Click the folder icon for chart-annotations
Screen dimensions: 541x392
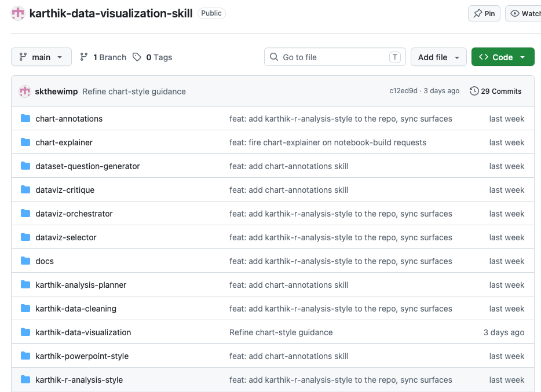25,119
